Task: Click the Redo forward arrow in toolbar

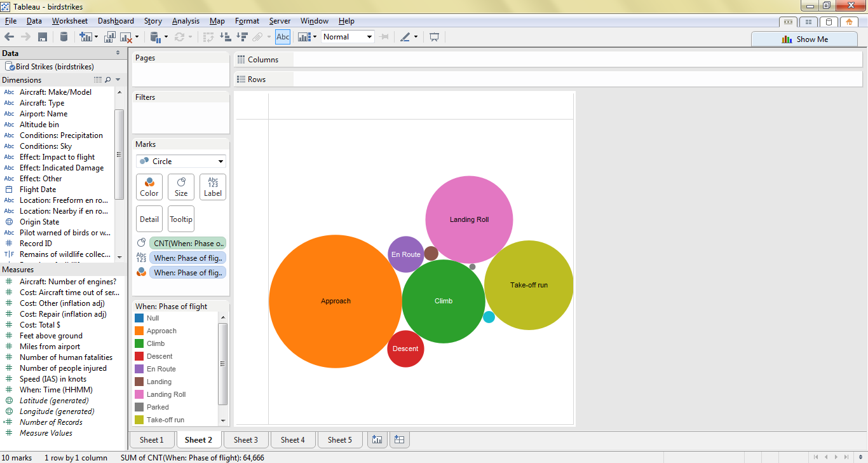Action: [26, 37]
